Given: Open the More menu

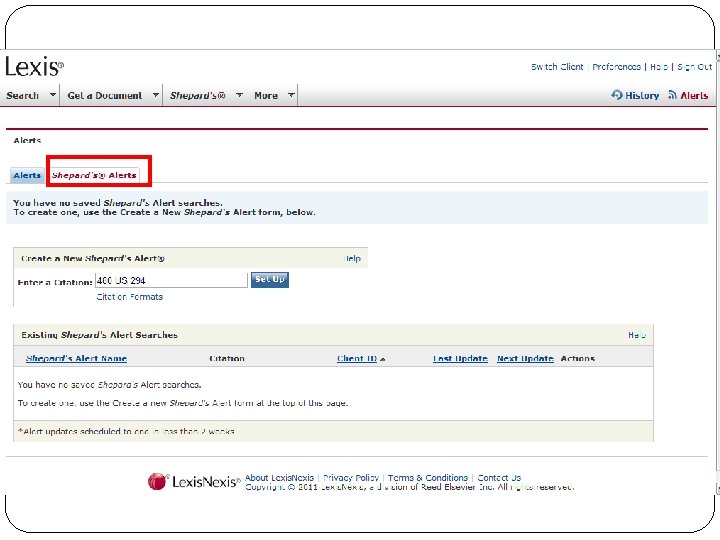Looking at the screenshot, I should tap(266, 96).
